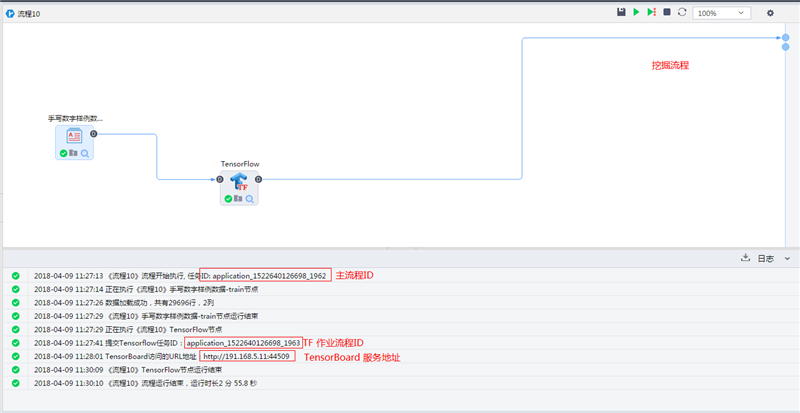Select the 手写数字样例数据 dataset node icon
800x413 pixels.
click(74, 136)
